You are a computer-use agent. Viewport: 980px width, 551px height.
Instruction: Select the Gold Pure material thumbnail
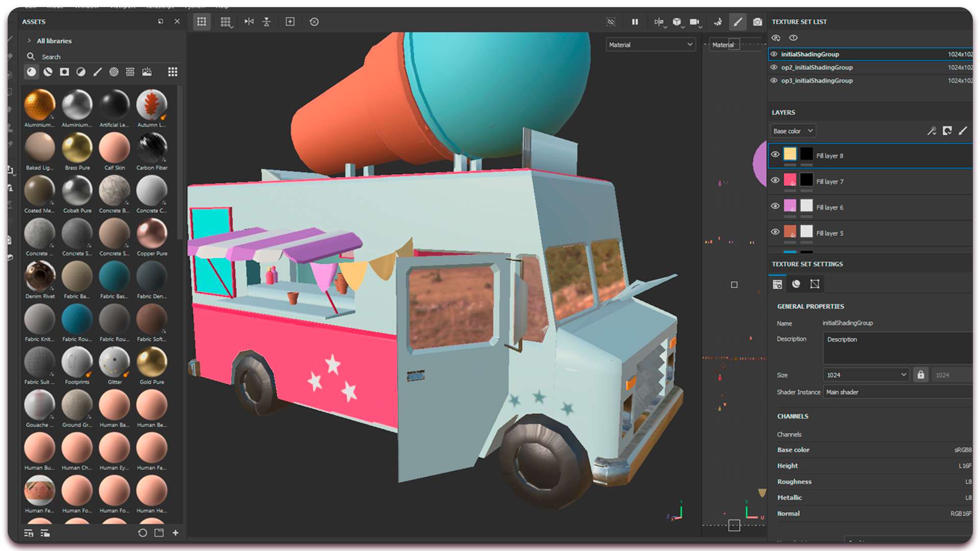coord(152,362)
